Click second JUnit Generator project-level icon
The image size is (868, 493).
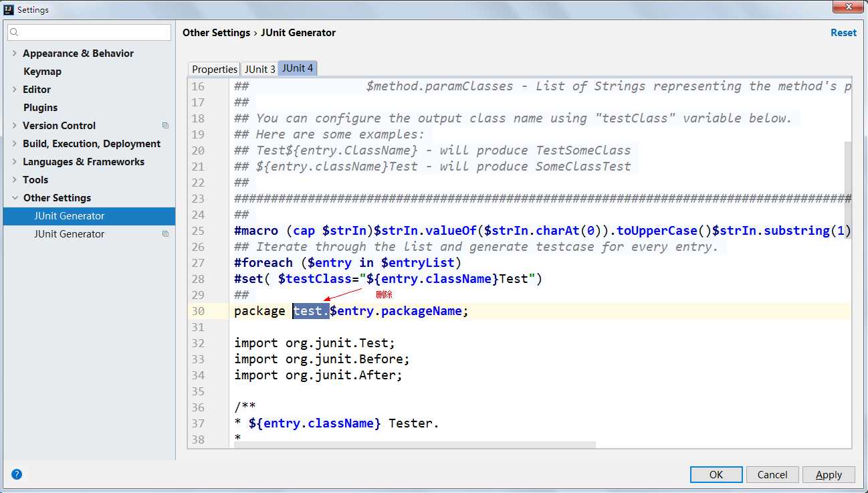pyautogui.click(x=165, y=234)
